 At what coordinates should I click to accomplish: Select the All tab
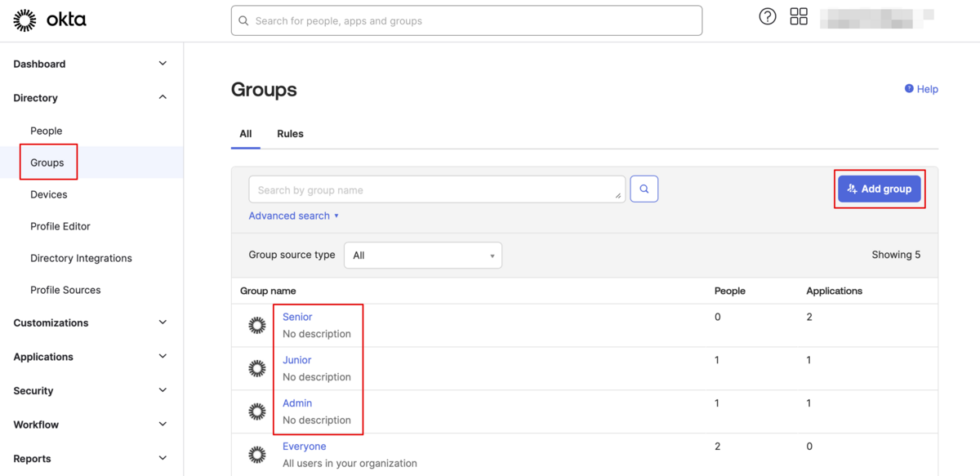(245, 134)
